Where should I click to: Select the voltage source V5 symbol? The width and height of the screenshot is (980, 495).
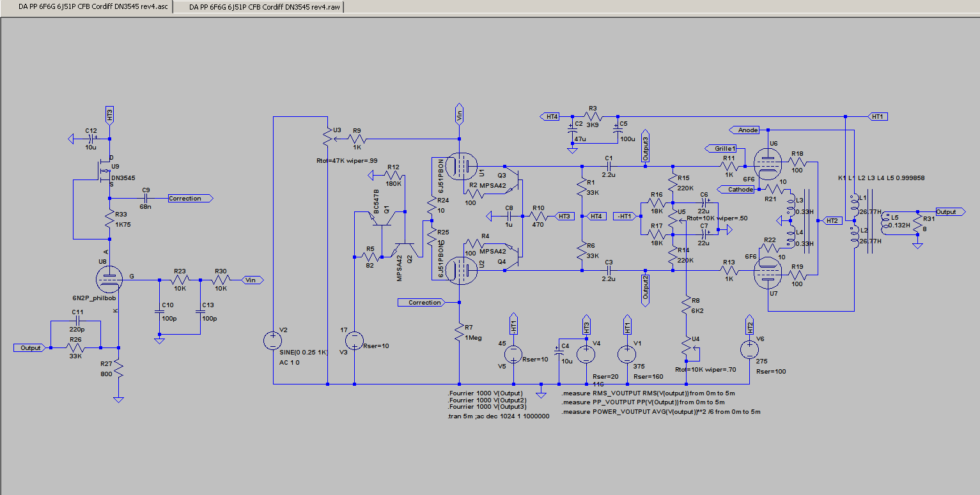(513, 353)
